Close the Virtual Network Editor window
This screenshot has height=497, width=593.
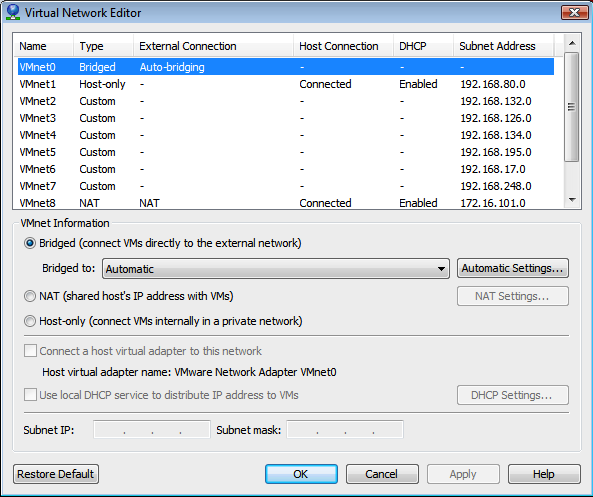pyautogui.click(x=574, y=12)
